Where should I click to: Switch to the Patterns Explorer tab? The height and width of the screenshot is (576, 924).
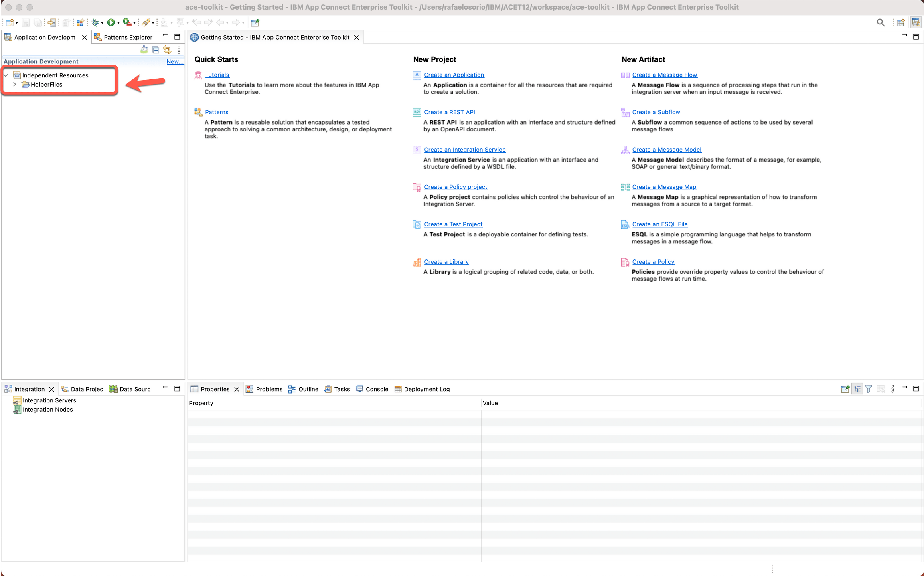(x=128, y=37)
